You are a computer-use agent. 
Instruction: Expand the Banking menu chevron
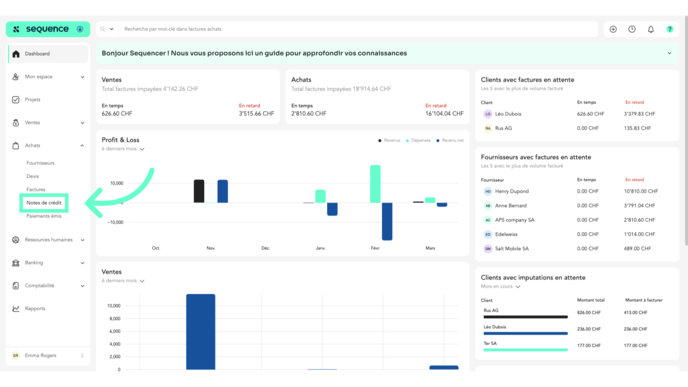tap(82, 263)
